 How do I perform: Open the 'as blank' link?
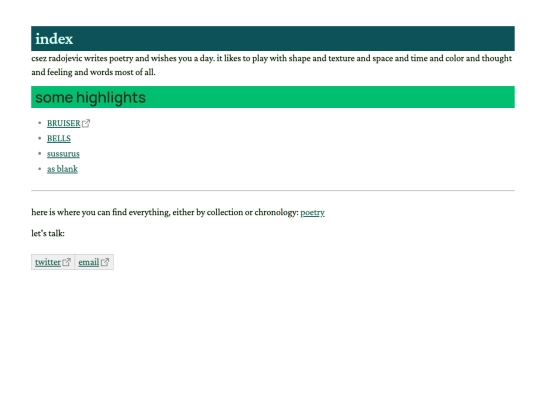pos(62,169)
